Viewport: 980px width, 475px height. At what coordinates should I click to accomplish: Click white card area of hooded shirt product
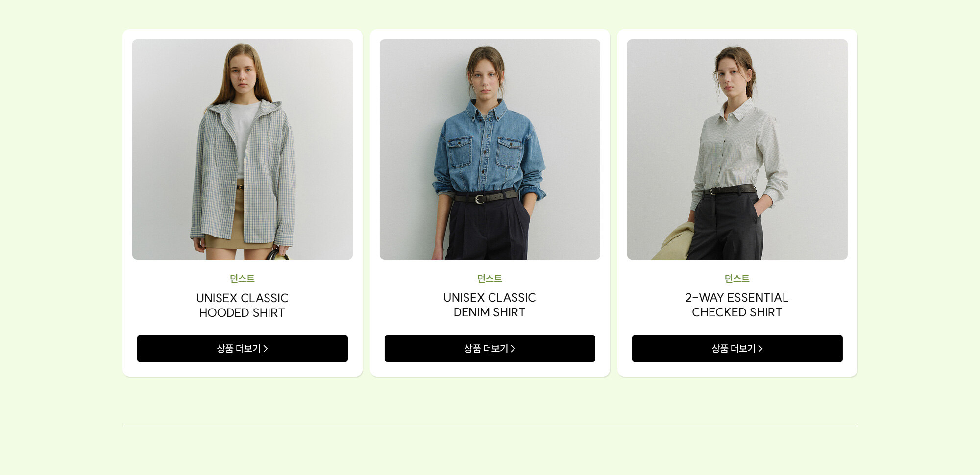243,369
